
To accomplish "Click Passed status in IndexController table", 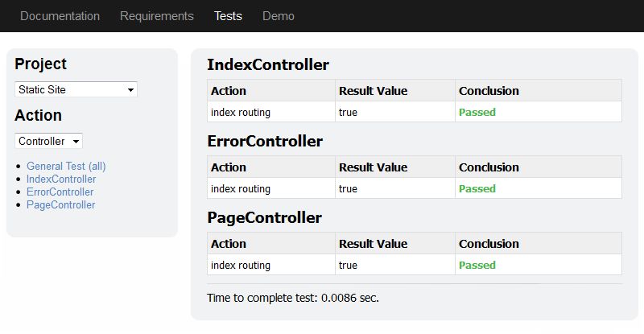I will (477, 113).
